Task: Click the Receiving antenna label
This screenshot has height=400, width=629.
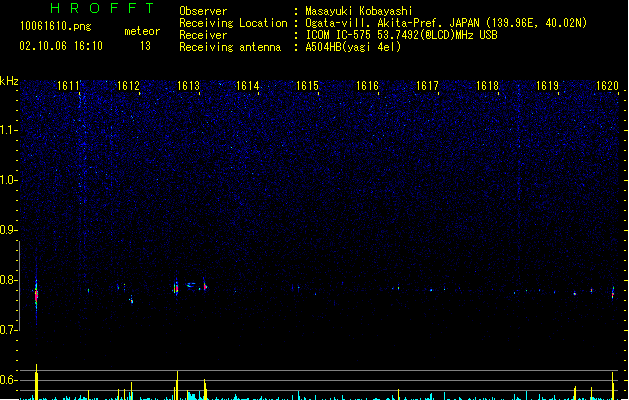Action: 230,47
